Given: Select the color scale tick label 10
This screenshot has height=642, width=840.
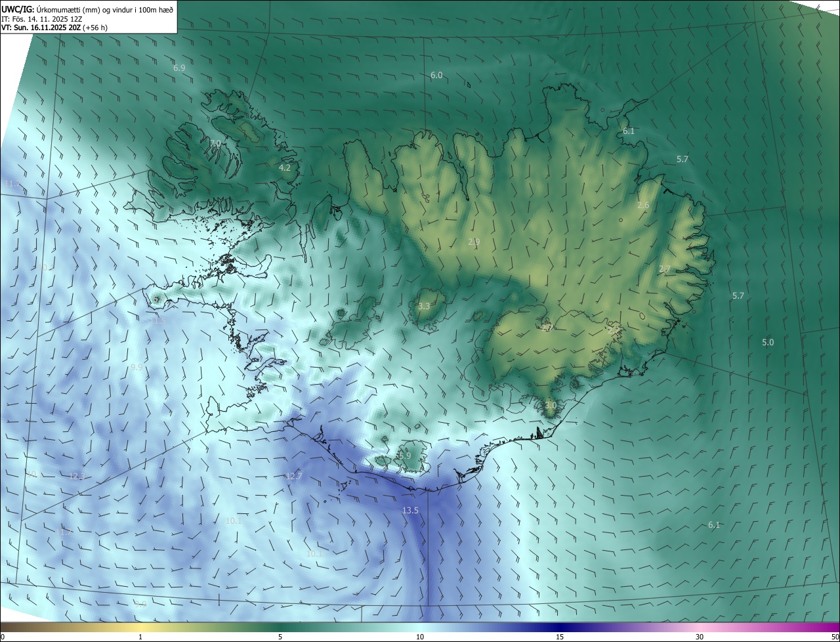Looking at the screenshot, I should pos(420,637).
